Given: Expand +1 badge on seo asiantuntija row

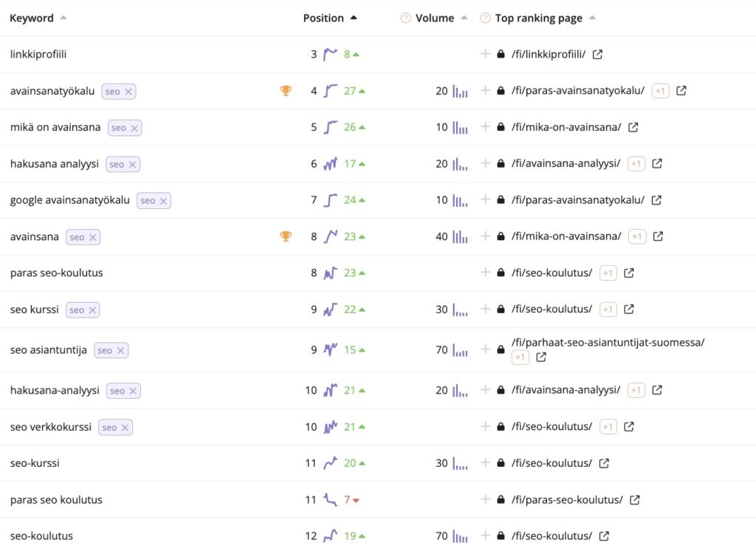Looking at the screenshot, I should point(520,358).
